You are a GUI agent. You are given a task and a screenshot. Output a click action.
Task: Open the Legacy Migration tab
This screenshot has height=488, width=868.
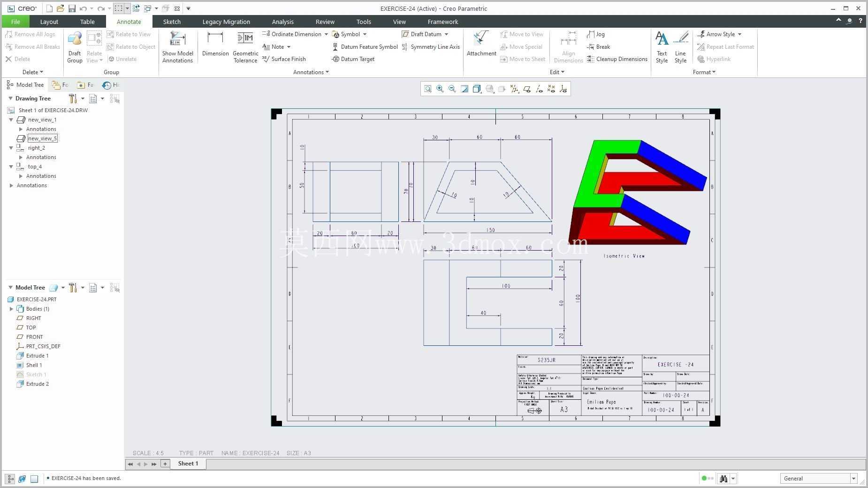click(226, 22)
